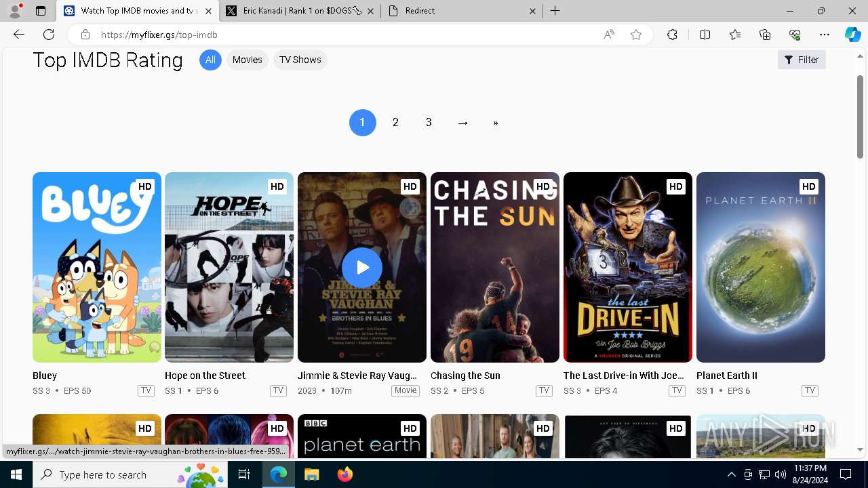Image resolution: width=868 pixels, height=488 pixels.
Task: Open the taskbar clock and date
Action: pyautogui.click(x=810, y=474)
